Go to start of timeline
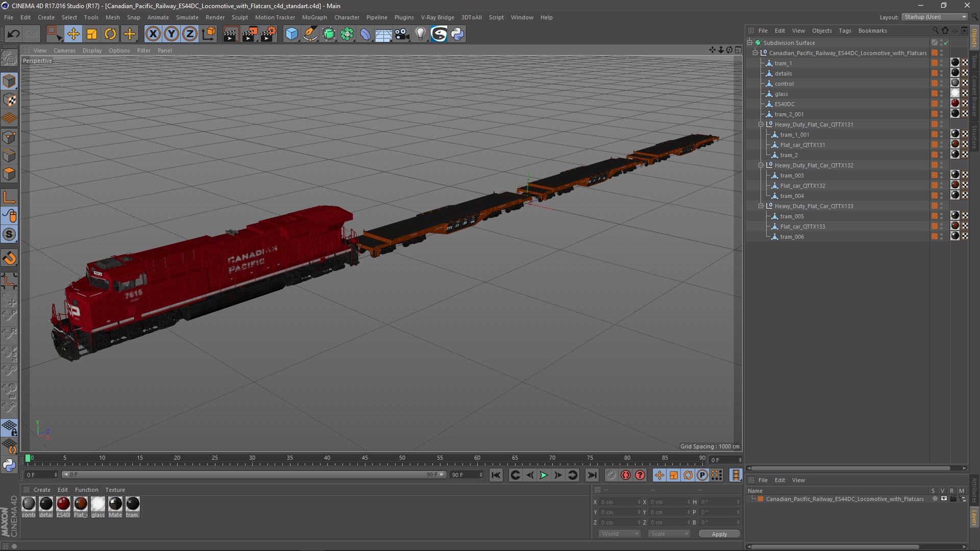Viewport: 980px width, 551px height. coord(496,475)
